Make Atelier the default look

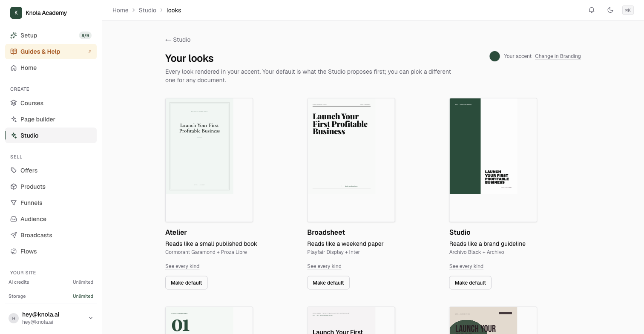point(187,283)
